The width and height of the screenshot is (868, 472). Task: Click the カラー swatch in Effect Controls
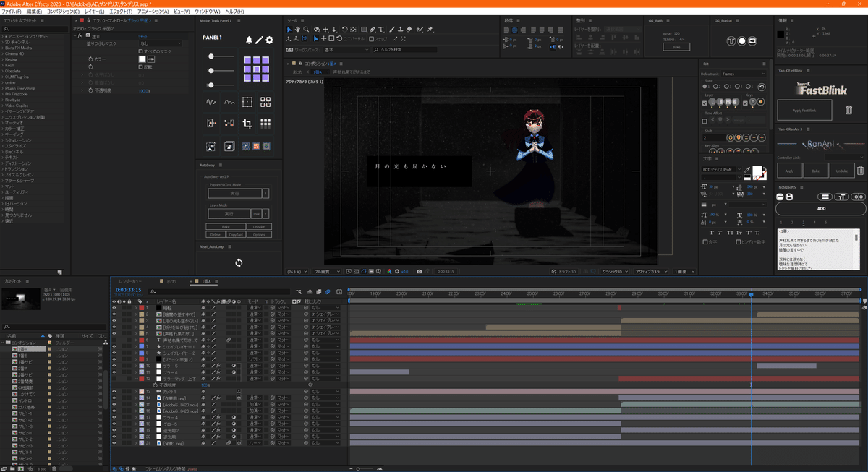coord(142,59)
